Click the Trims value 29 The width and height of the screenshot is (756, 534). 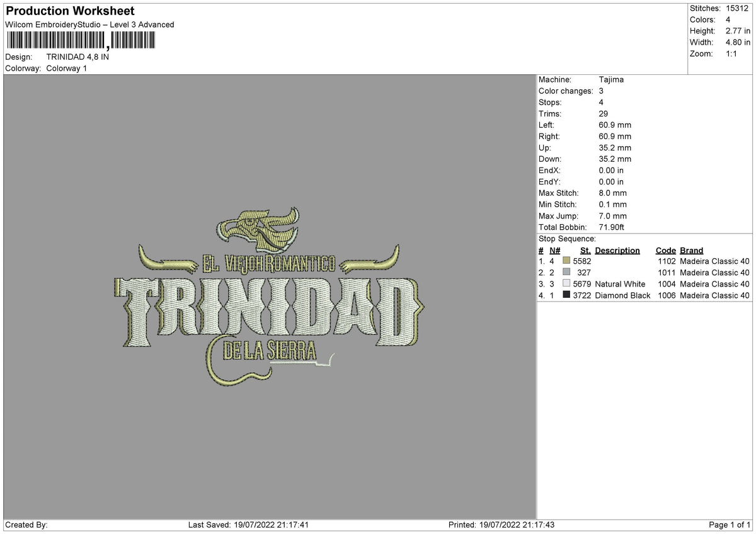[x=603, y=113]
